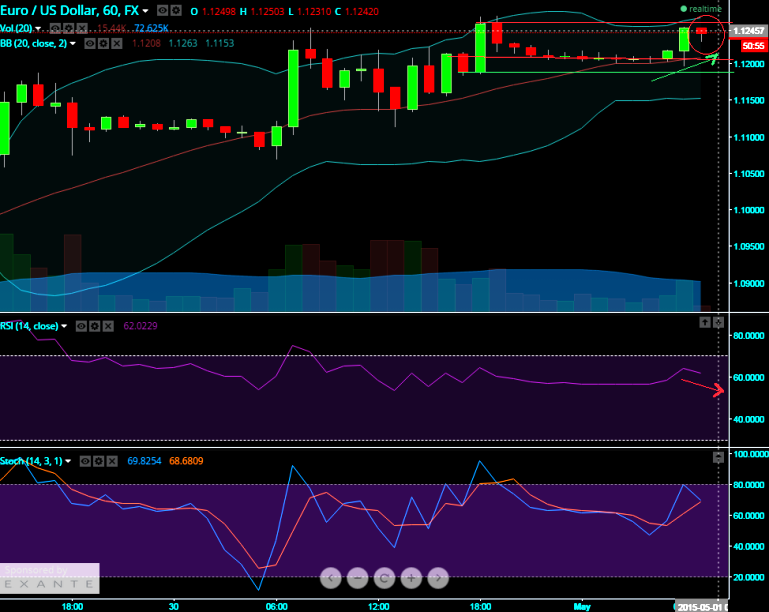Click the 50:55 countdown label
The image size is (769, 612).
[x=753, y=46]
